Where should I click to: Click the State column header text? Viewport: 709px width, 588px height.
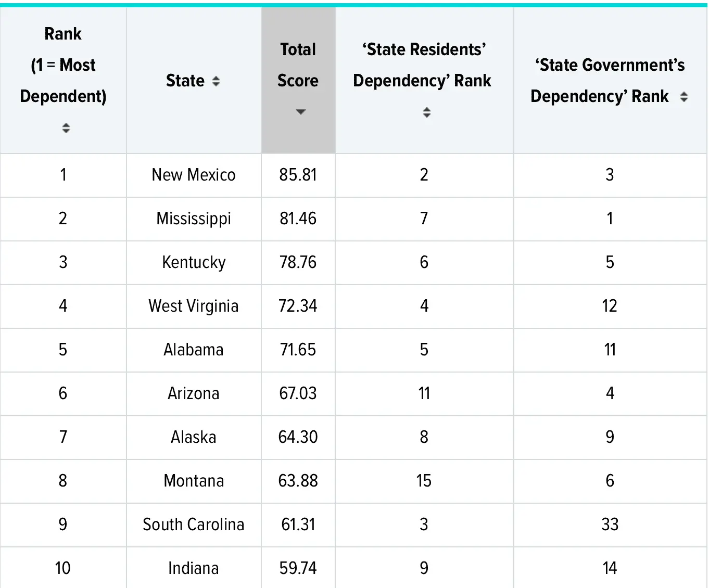point(185,81)
